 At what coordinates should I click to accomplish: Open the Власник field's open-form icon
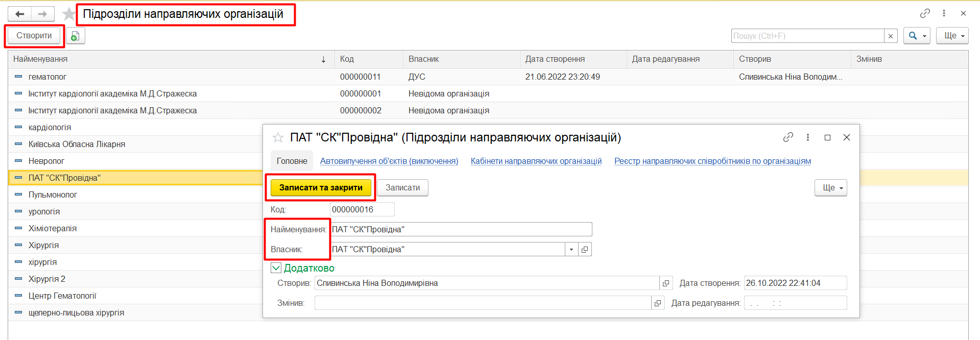[585, 249]
